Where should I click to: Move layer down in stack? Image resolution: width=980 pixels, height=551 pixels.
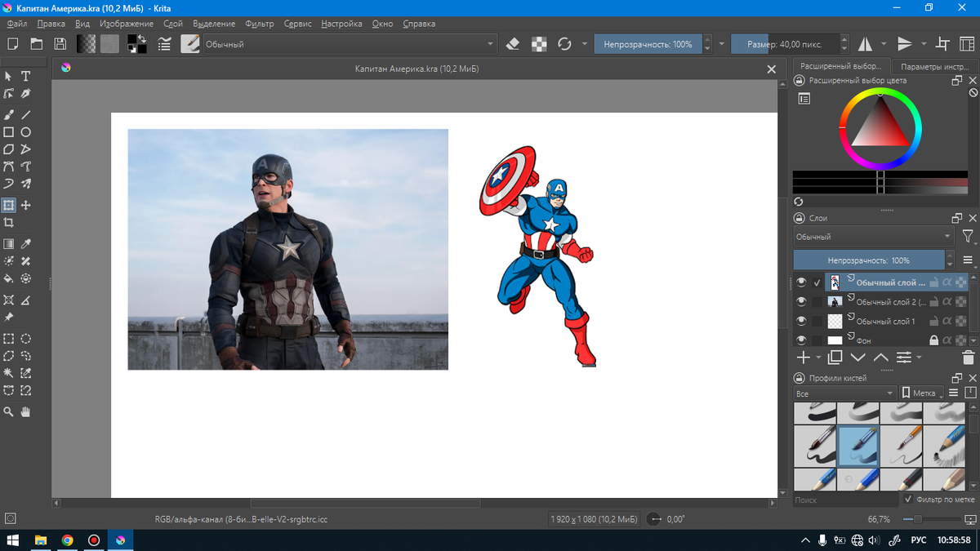[857, 358]
